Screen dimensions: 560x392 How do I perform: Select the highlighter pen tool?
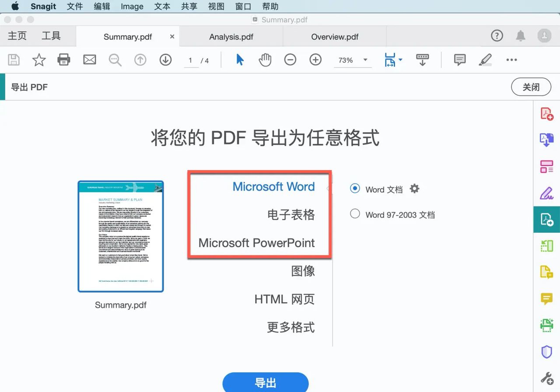[485, 60]
